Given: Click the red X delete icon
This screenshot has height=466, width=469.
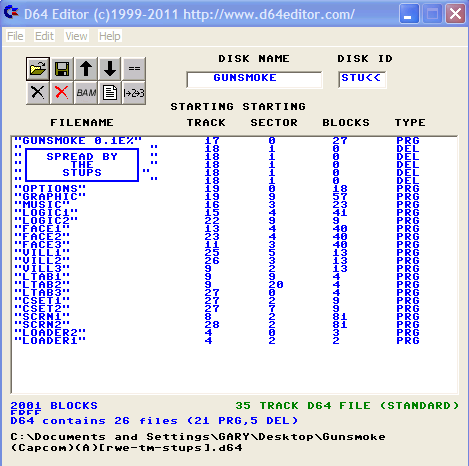Looking at the screenshot, I should (62, 93).
